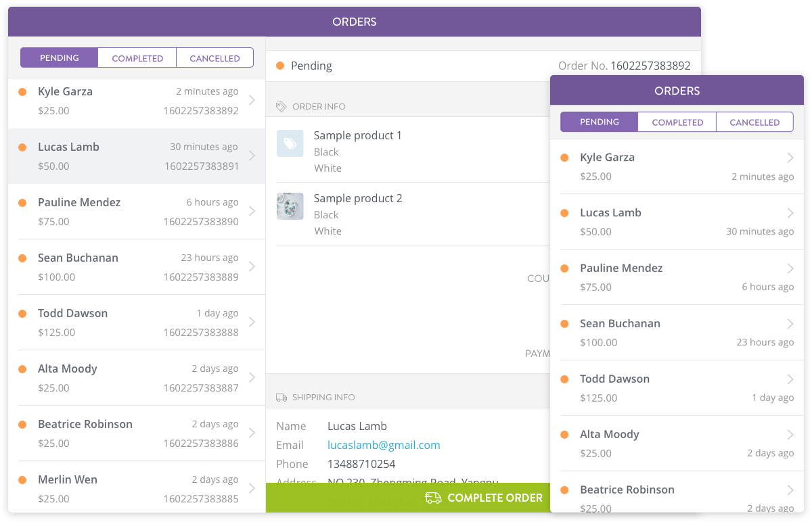Screen dimensions: 812x522
Task: Click the truck icon beside SHIPPING INFO
Action: tap(281, 398)
